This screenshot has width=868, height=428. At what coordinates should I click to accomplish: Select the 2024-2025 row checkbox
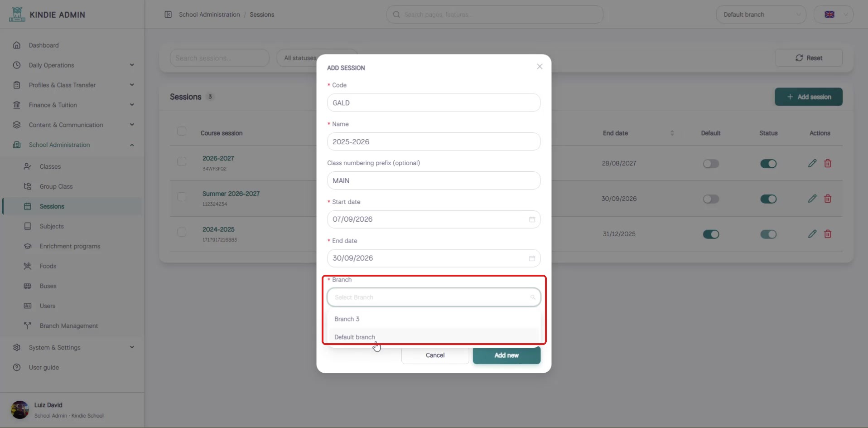coord(182,232)
